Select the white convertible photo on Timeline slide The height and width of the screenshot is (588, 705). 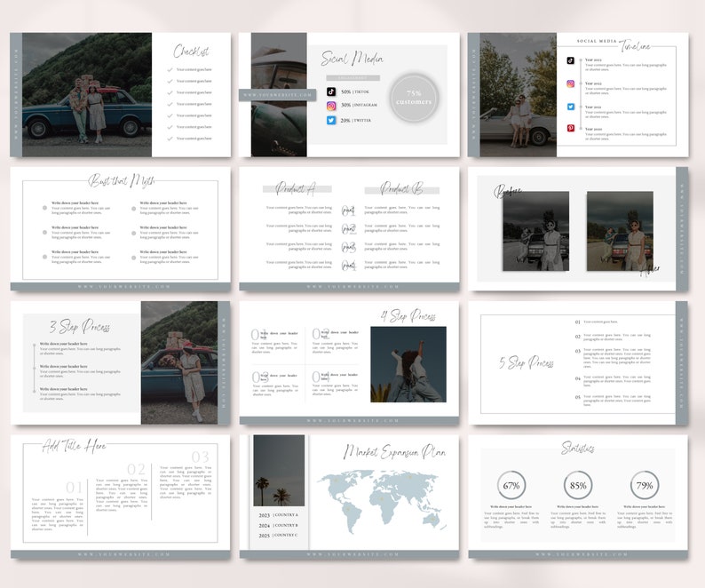pyautogui.click(x=518, y=94)
